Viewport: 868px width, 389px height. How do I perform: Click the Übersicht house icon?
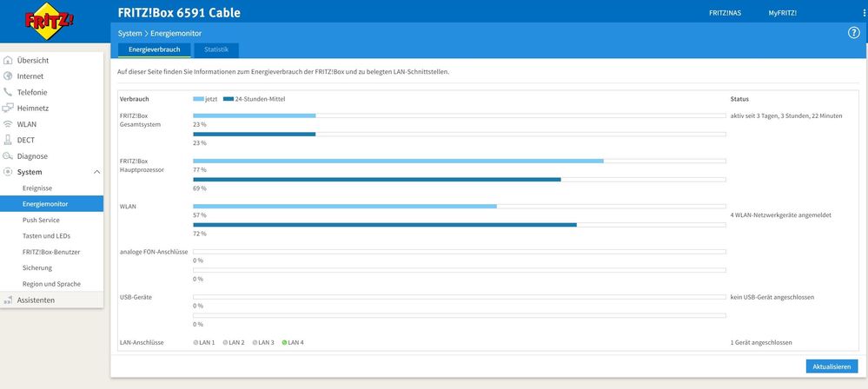(8, 60)
